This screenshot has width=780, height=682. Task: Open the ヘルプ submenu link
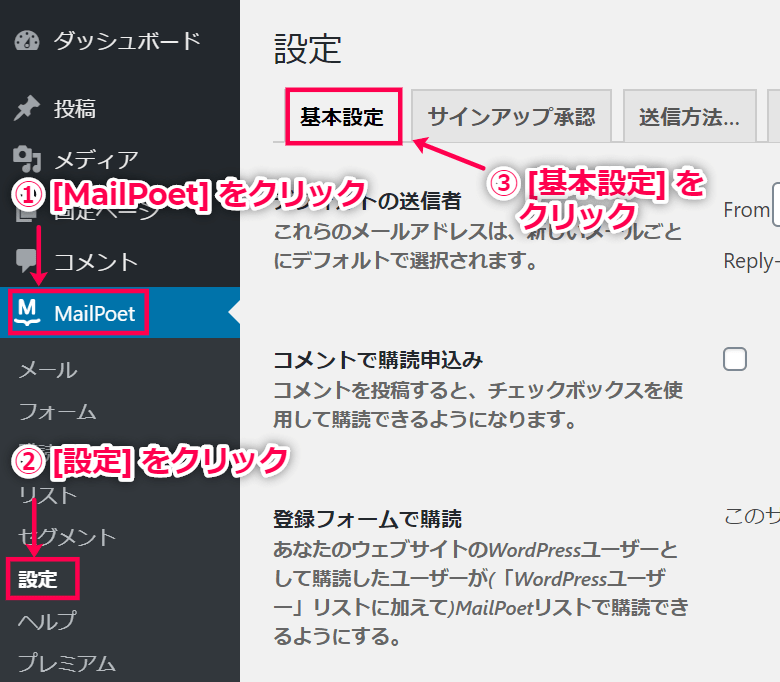(x=48, y=621)
